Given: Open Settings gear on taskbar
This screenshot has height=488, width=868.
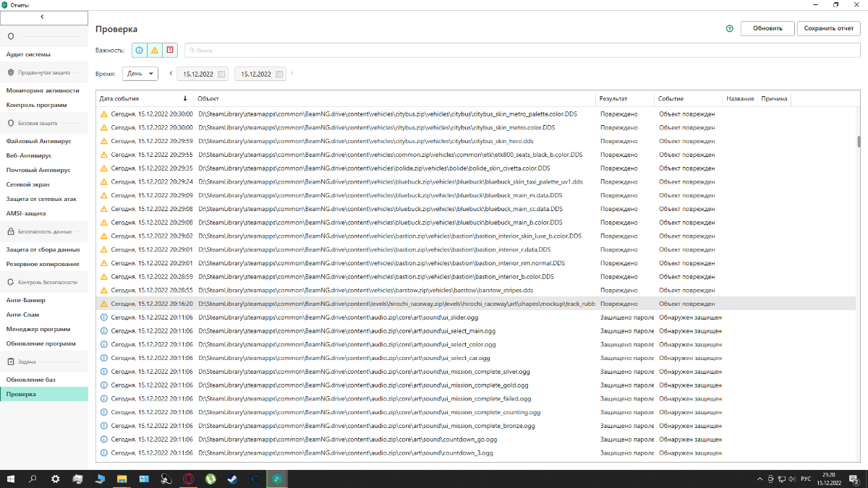Looking at the screenshot, I should (x=56, y=479).
